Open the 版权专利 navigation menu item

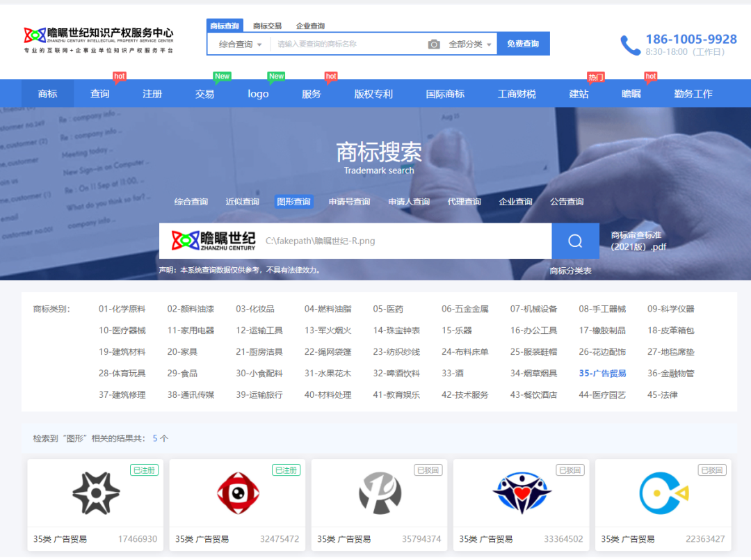(x=373, y=94)
